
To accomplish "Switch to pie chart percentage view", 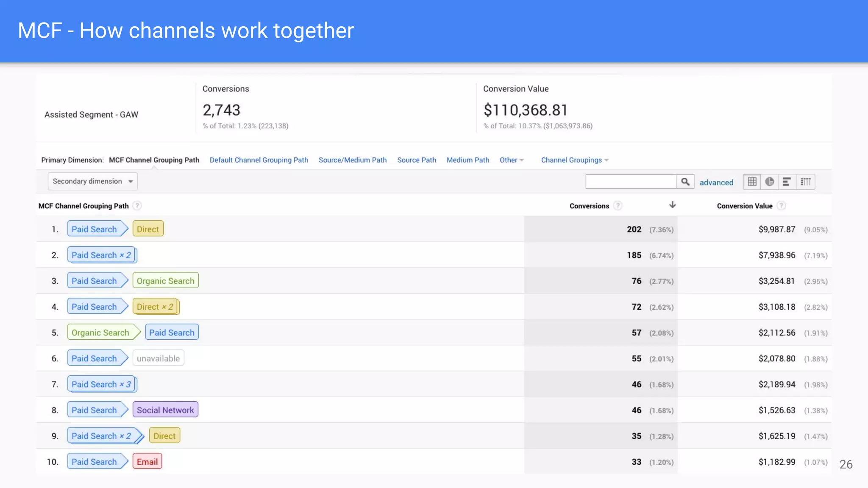I will (770, 182).
